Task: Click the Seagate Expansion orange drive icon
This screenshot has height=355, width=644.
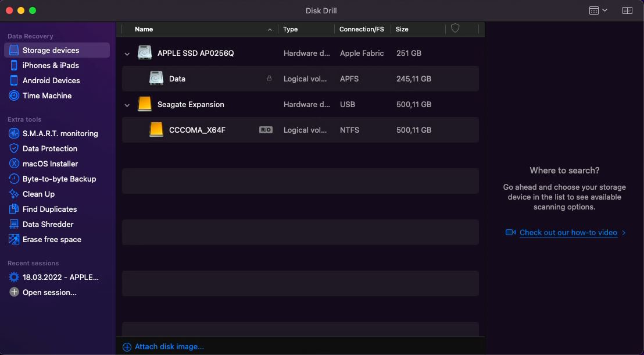Action: (145, 104)
